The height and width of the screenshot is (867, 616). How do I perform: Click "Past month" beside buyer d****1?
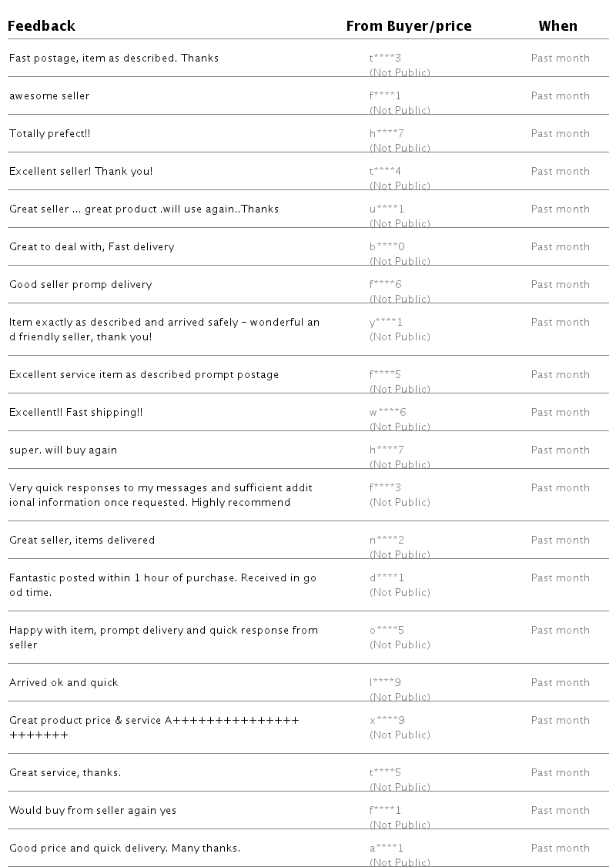(x=560, y=577)
